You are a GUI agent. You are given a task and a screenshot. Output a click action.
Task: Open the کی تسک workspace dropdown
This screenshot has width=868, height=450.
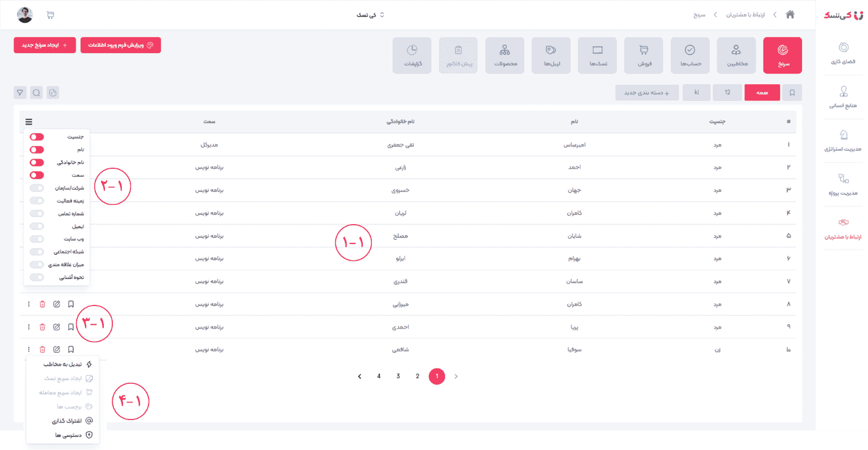[x=370, y=15]
